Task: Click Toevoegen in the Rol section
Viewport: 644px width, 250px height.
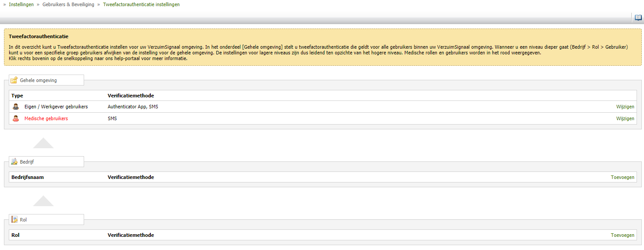Action: 623,235
